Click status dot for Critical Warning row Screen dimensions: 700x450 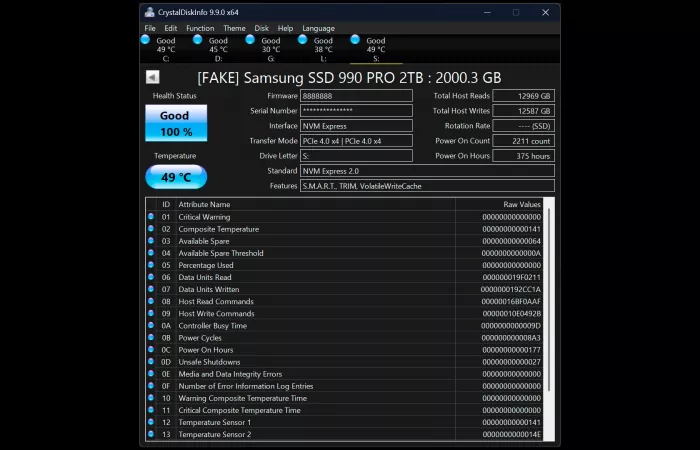(151, 217)
